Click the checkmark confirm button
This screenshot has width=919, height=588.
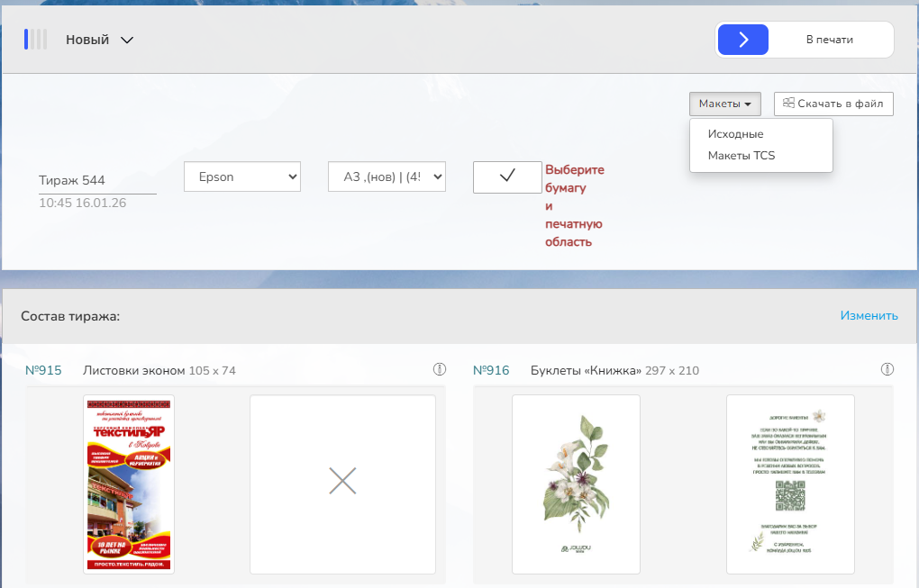click(x=506, y=176)
